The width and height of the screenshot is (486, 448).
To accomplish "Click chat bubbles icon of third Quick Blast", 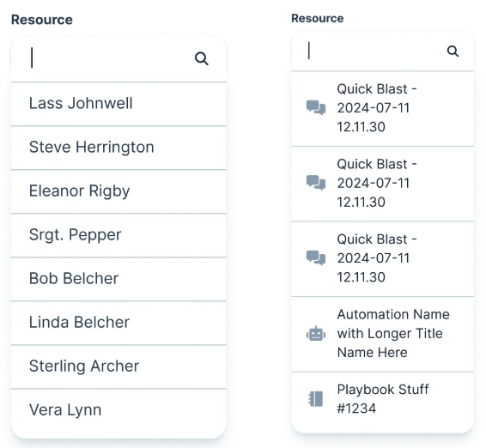I will pos(316,257).
